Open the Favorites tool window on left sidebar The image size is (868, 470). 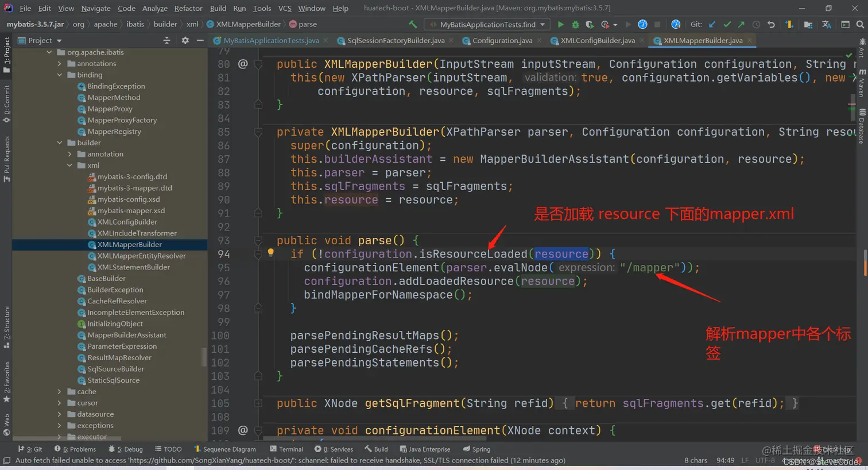(x=6, y=382)
